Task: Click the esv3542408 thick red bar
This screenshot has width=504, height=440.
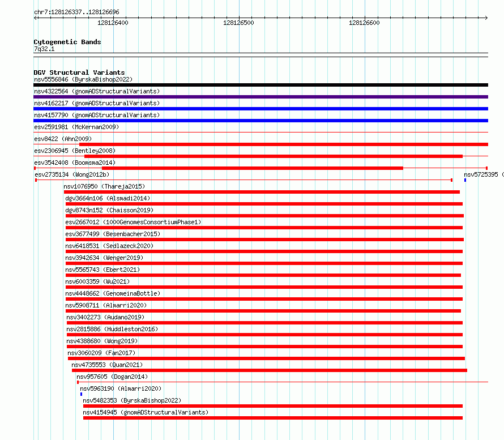Action: pos(253,168)
